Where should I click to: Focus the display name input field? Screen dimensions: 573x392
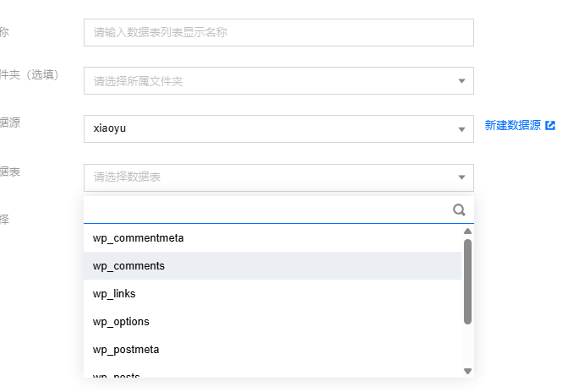(279, 32)
